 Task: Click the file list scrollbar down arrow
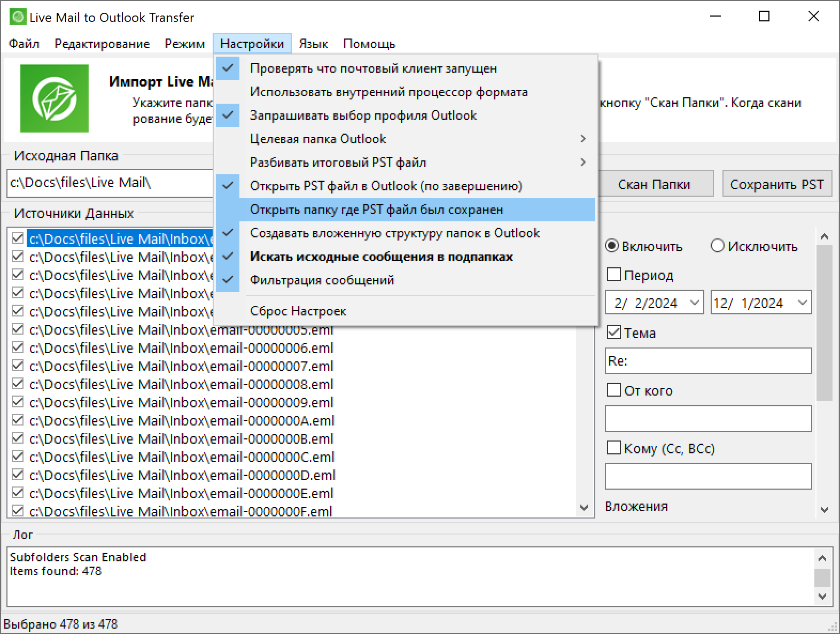[584, 507]
